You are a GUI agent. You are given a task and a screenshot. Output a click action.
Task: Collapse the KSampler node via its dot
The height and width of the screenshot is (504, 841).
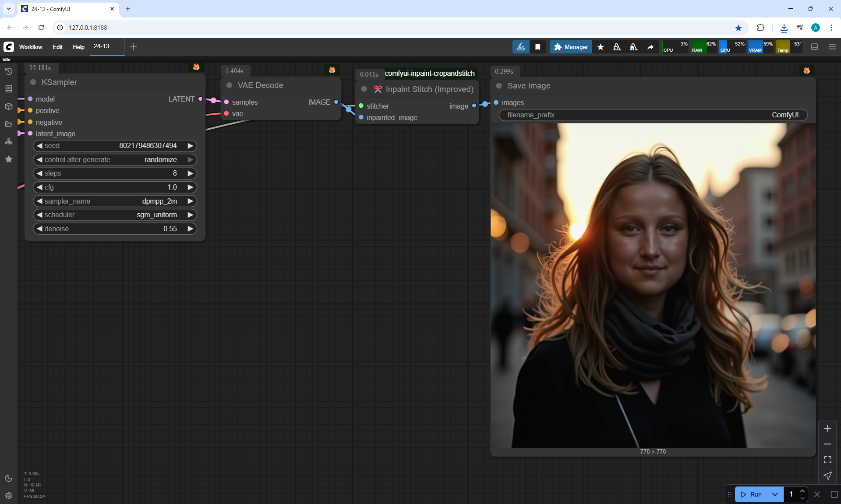(x=33, y=82)
